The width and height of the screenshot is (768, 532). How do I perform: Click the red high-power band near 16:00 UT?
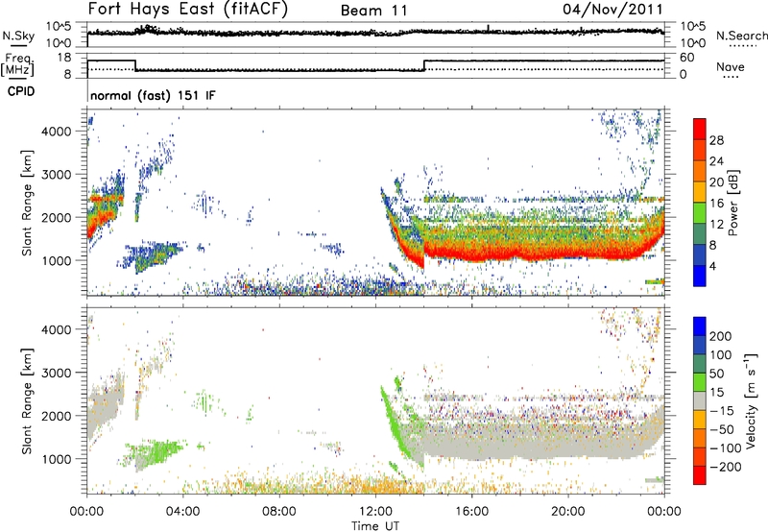pyautogui.click(x=471, y=254)
